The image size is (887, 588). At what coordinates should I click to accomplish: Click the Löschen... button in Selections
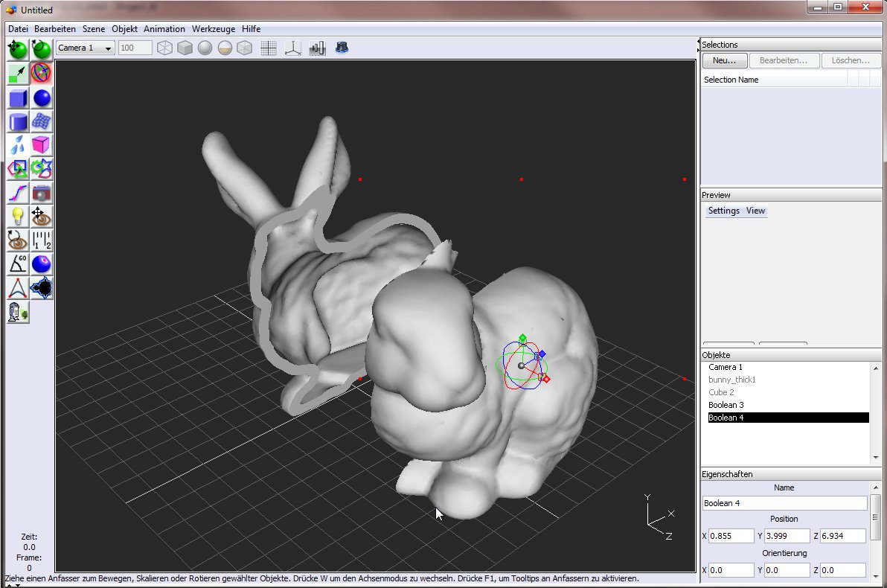tap(851, 60)
